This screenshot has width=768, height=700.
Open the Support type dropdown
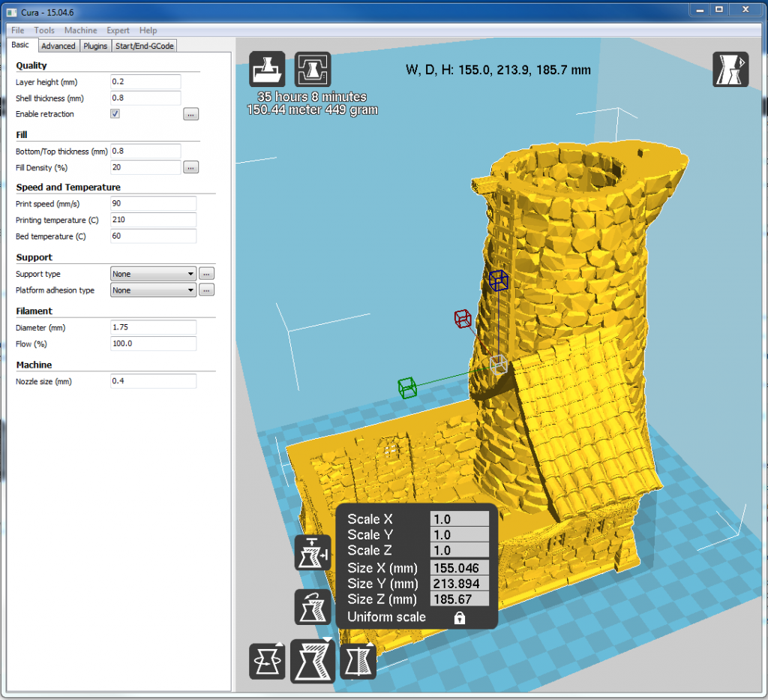click(153, 275)
